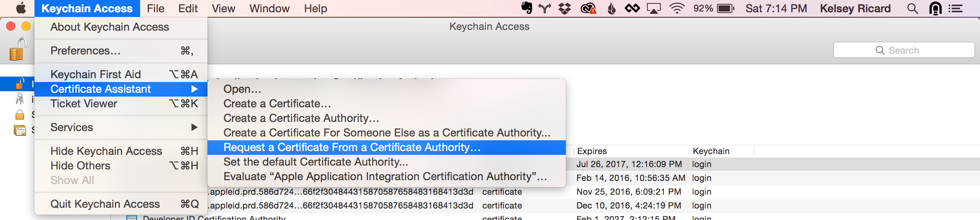Open the Wi-Fi status menu
This screenshot has height=220, width=980.
click(677, 8)
